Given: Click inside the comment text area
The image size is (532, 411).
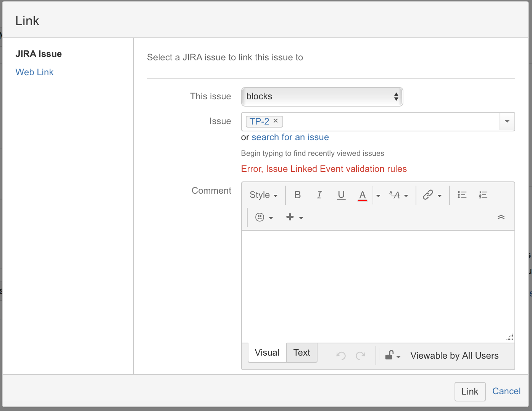Looking at the screenshot, I should (x=378, y=286).
